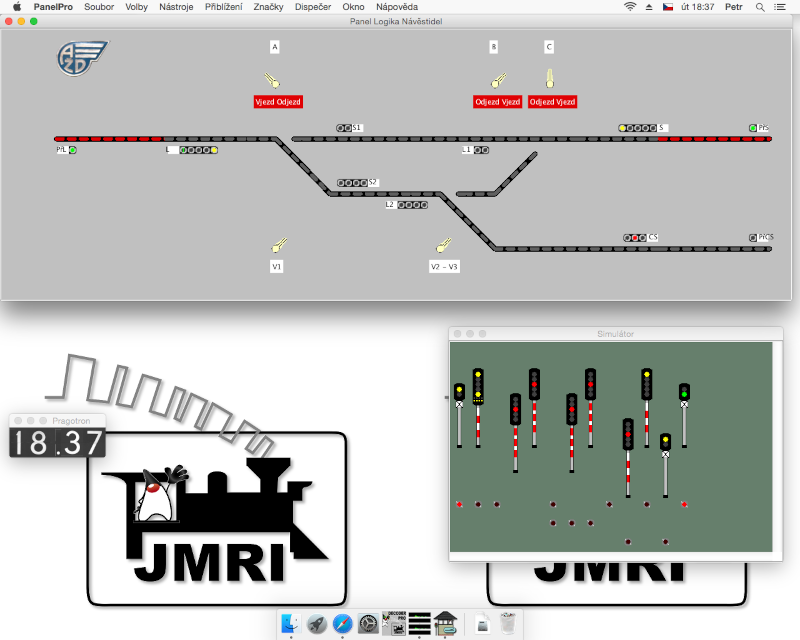
Task: Click the L2 signal icon
Action: click(x=412, y=205)
